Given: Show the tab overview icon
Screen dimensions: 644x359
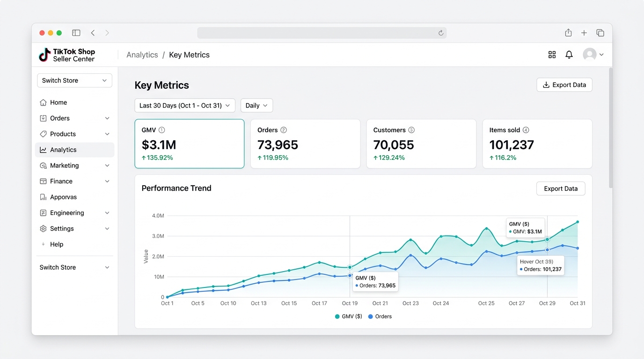Looking at the screenshot, I should tap(600, 33).
